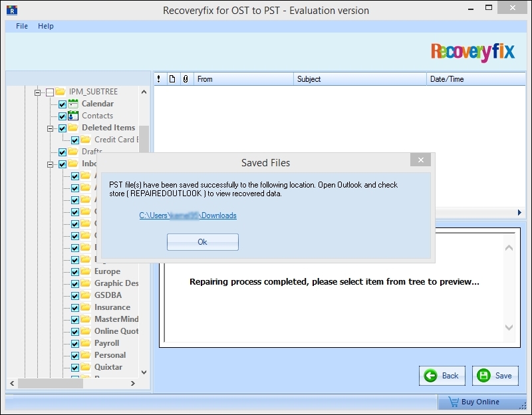Uncheck the Payroll folder checkbox
Viewport: 532px width, 415px height.
click(x=75, y=343)
